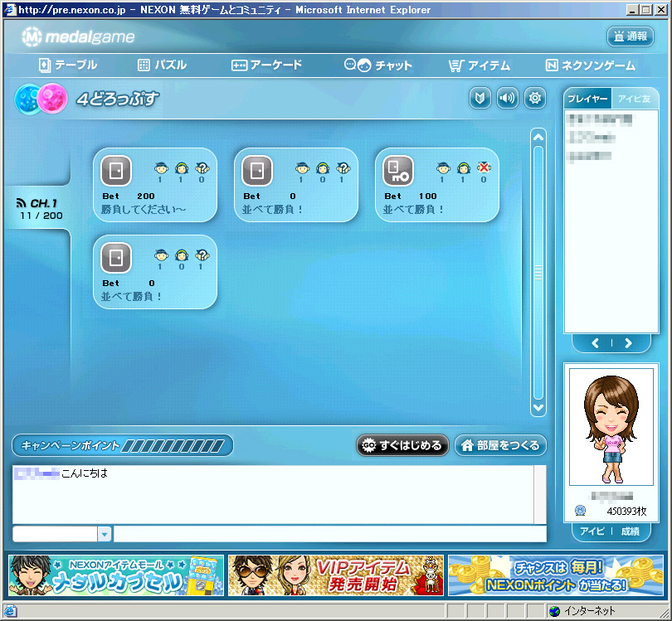Image resolution: width=672 pixels, height=621 pixels.
Task: Click the shield badge icon button
Action: click(x=480, y=98)
